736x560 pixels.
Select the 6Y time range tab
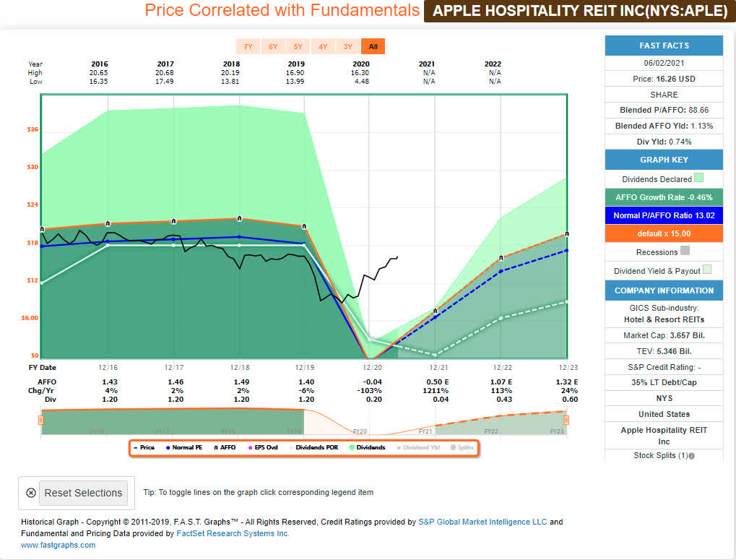(273, 46)
